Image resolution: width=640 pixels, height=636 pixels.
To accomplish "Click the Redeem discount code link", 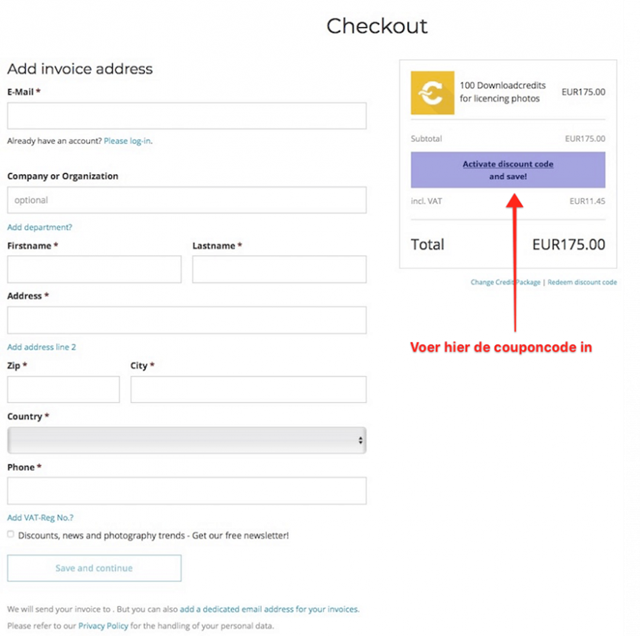I will 581,282.
